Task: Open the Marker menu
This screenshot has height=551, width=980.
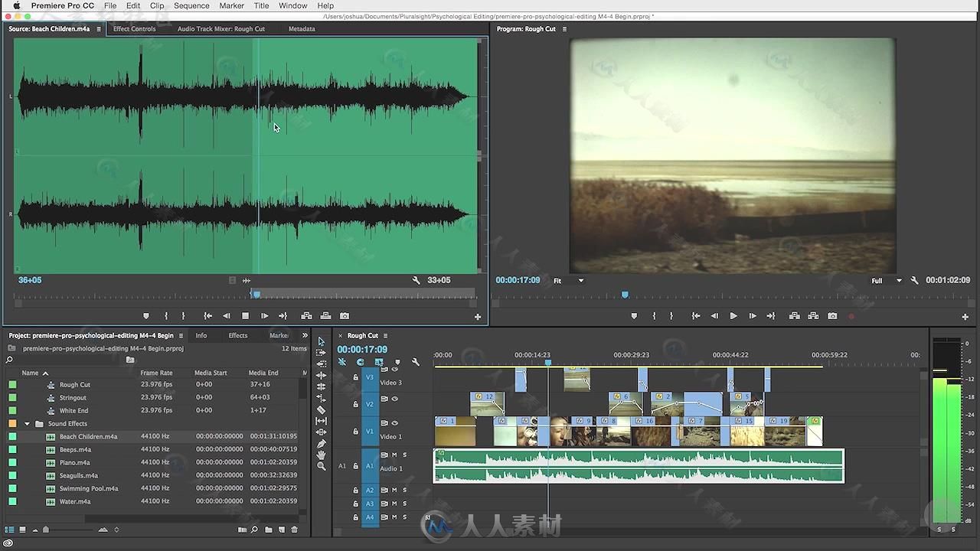Action: coord(231,5)
